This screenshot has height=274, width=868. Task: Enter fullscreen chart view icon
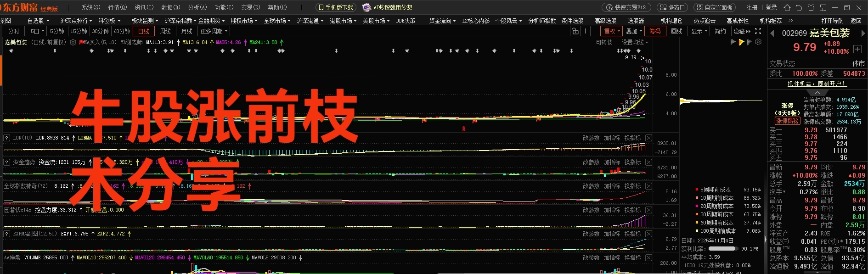pyautogui.click(x=758, y=31)
